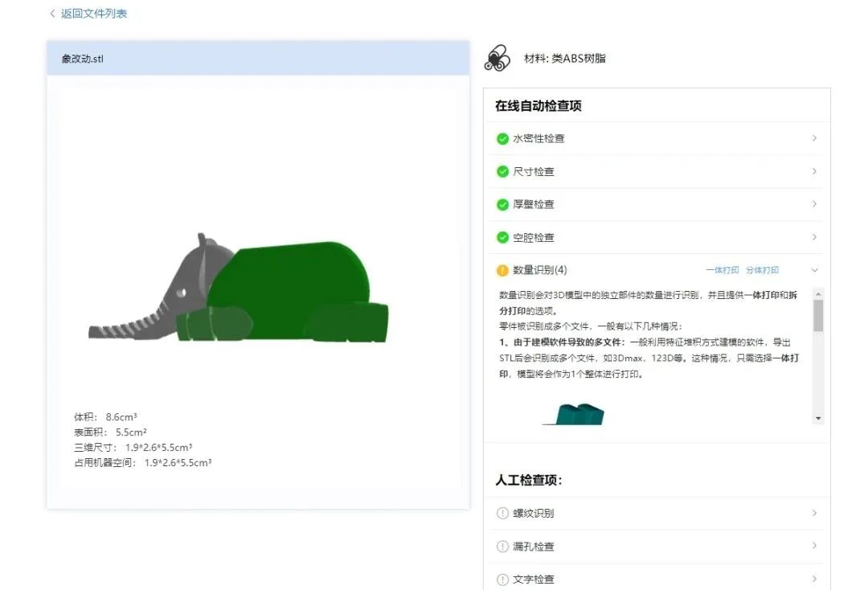Click green check icon beside 厚壁检查

(x=502, y=204)
